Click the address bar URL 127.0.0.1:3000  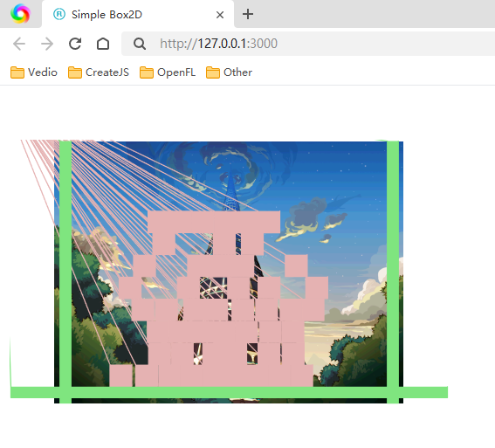pyautogui.click(x=218, y=44)
